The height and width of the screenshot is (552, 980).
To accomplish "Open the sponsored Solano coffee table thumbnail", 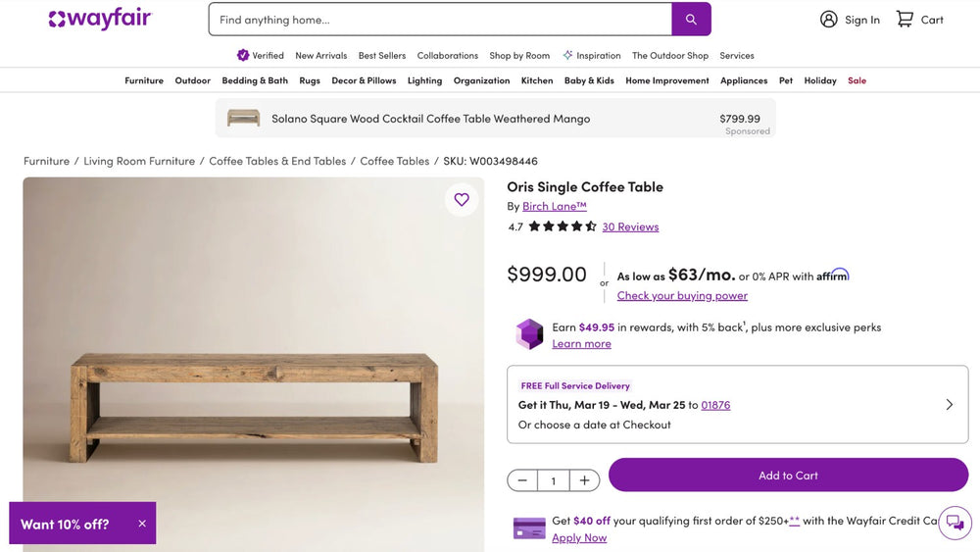I will pyautogui.click(x=243, y=119).
